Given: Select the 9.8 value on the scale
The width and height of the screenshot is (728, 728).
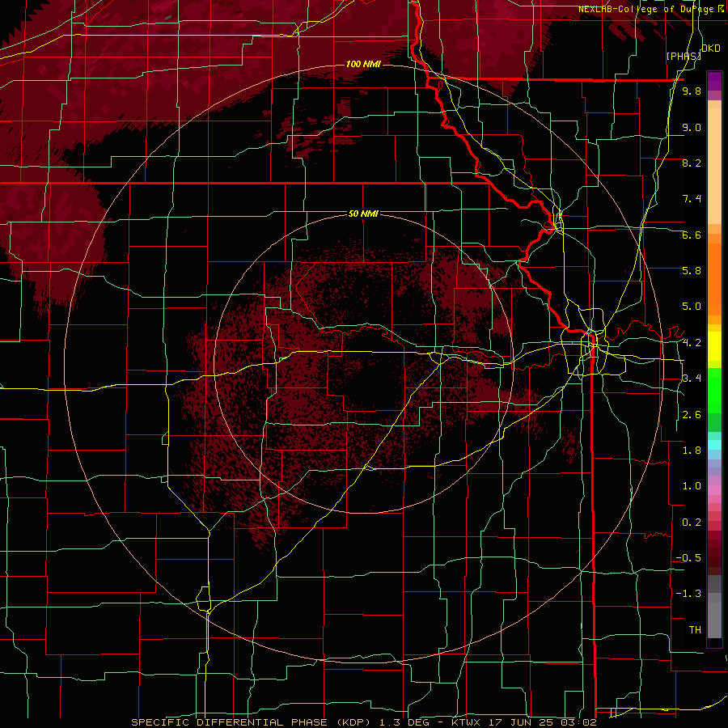Looking at the screenshot, I should click(692, 91).
